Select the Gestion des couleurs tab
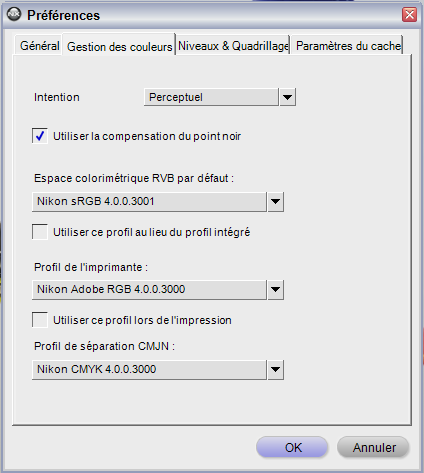Screen dimensions: 424x473 point(119,46)
